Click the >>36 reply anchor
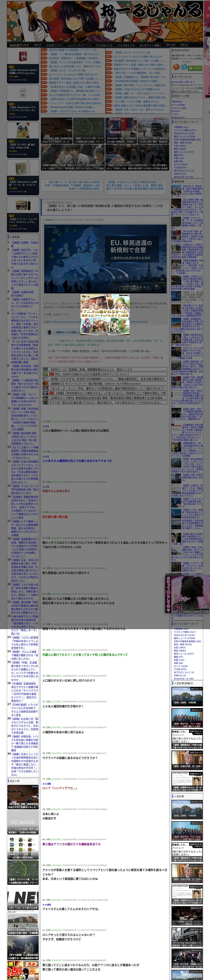210x980 pixels. point(46,784)
